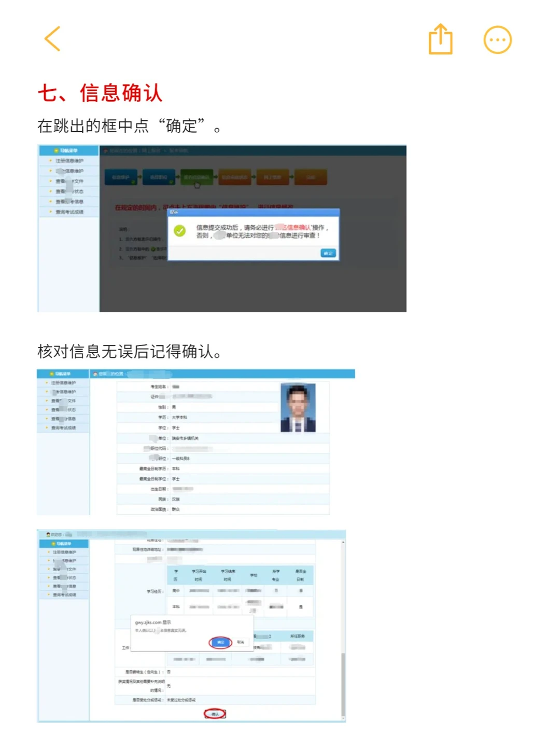Open the confirm dialog screenshot with red circles
This screenshot has width=560, height=747.
[x=191, y=626]
